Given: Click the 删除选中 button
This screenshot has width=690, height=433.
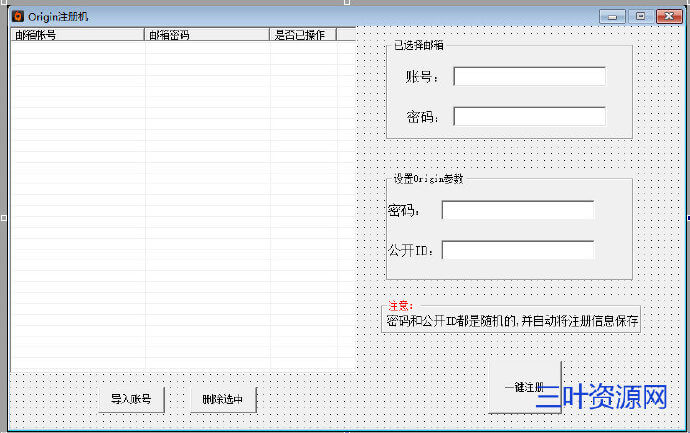Looking at the screenshot, I should [x=223, y=400].
